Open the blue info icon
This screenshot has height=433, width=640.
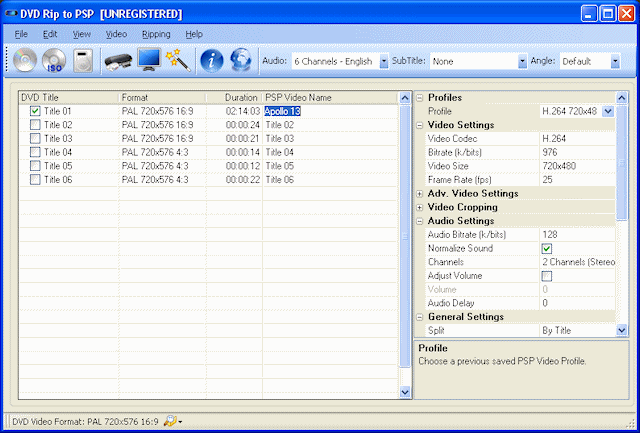tap(211, 61)
